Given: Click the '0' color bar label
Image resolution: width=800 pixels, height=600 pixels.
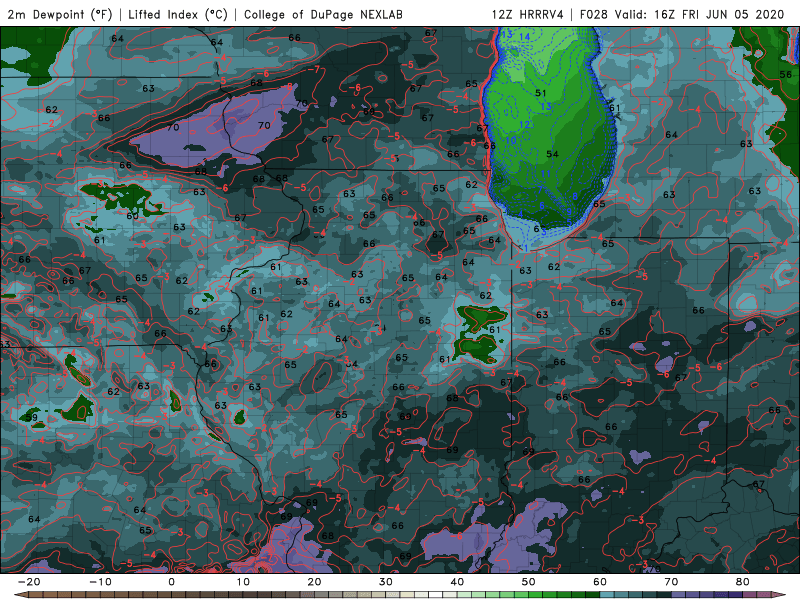Looking at the screenshot, I should click(x=171, y=582).
